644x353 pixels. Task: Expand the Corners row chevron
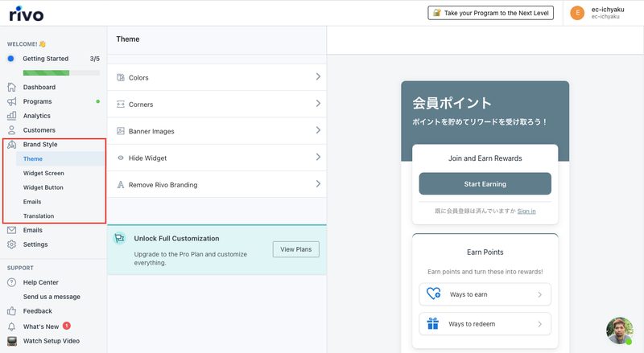click(318, 104)
